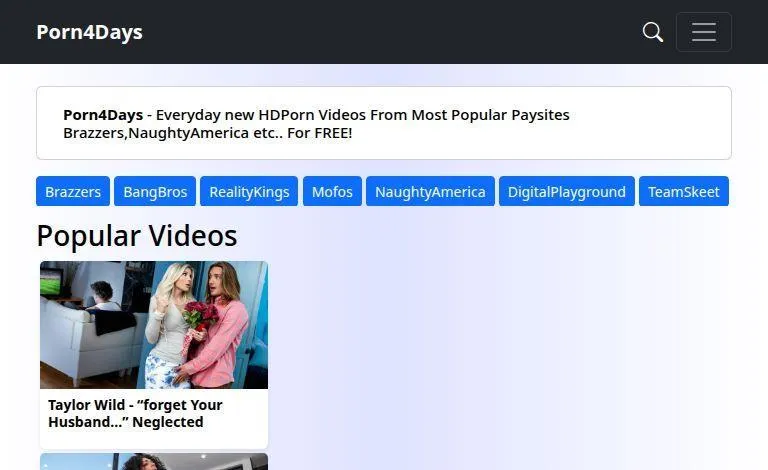This screenshot has width=768, height=470.
Task: Open the hamburger navigation menu
Action: pos(704,32)
